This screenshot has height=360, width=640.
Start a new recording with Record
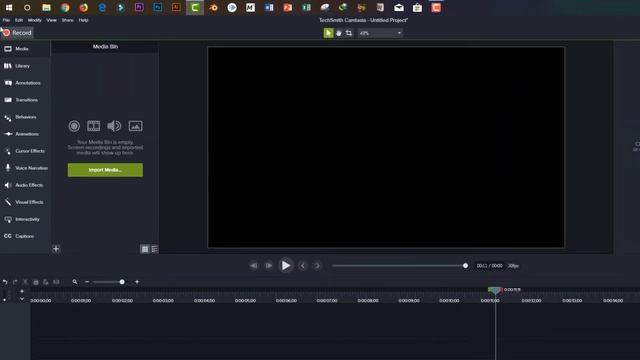pyautogui.click(x=17, y=33)
